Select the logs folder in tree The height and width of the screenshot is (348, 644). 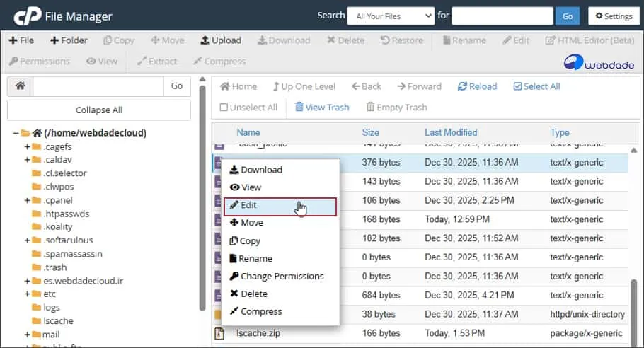[x=52, y=308]
